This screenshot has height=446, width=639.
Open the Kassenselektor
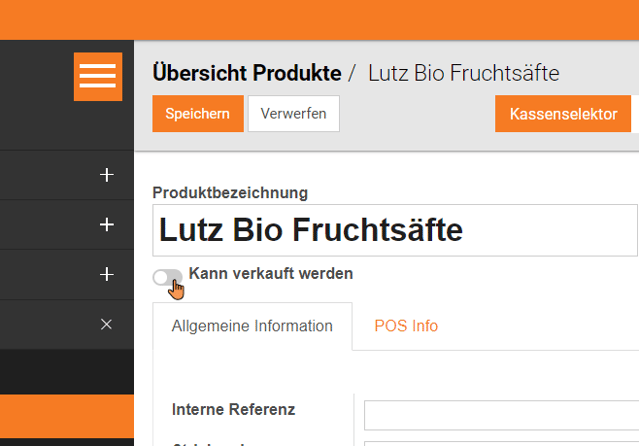pyautogui.click(x=563, y=114)
